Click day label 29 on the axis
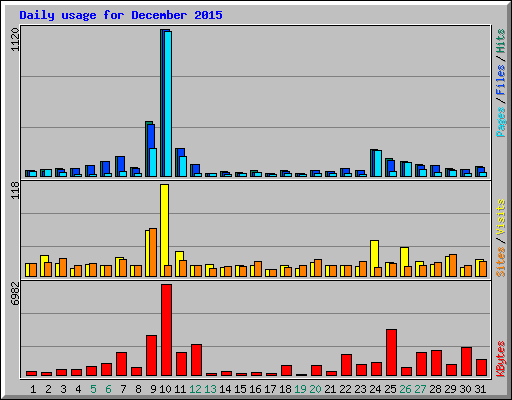The width and height of the screenshot is (512, 400). [x=450, y=389]
